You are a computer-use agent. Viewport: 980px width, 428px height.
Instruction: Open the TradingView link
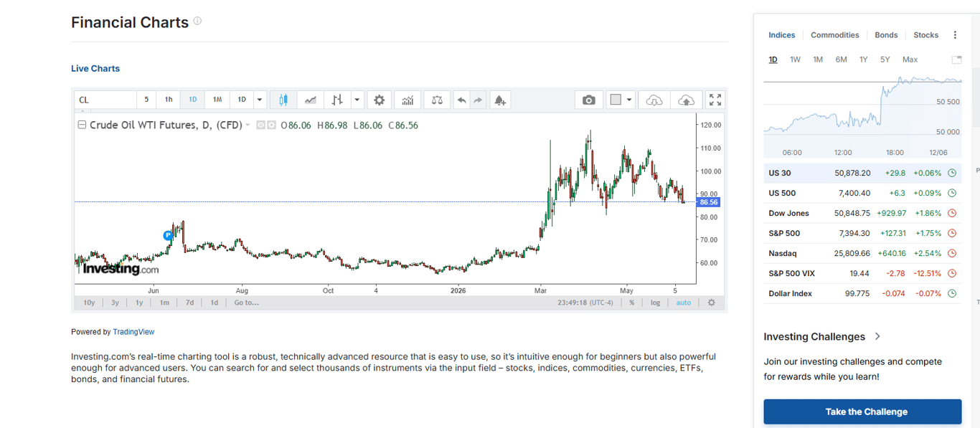pyautogui.click(x=133, y=332)
